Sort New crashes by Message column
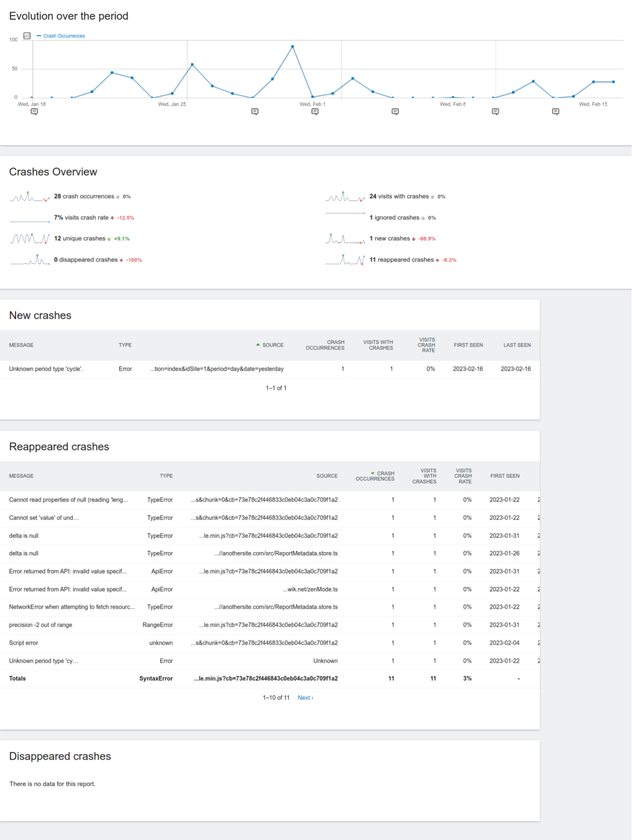This screenshot has width=632, height=840. pyautogui.click(x=21, y=345)
